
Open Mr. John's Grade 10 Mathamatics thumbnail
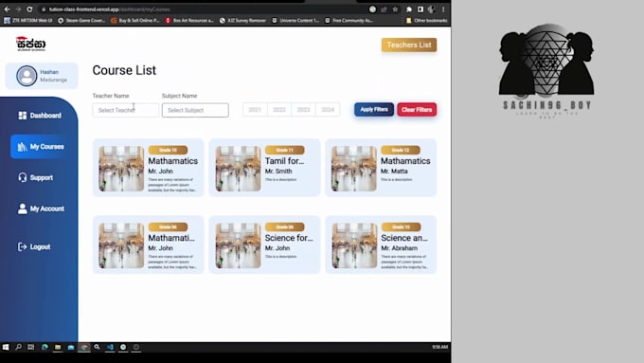tap(121, 169)
